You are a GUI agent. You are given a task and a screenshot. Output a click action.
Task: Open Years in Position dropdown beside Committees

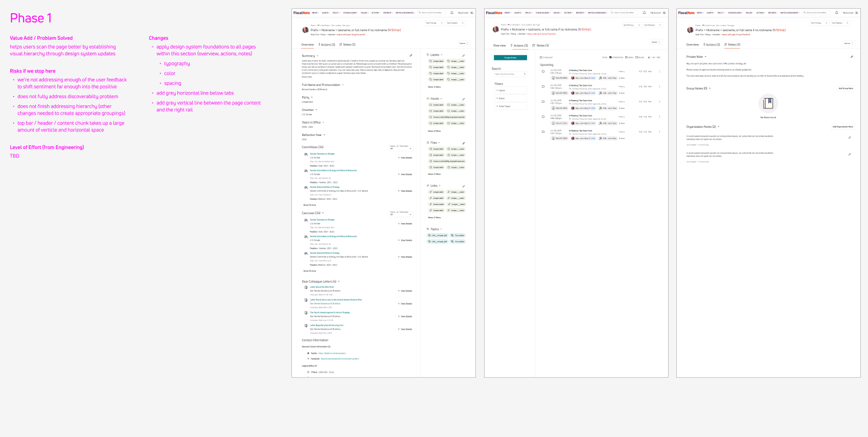(401, 149)
